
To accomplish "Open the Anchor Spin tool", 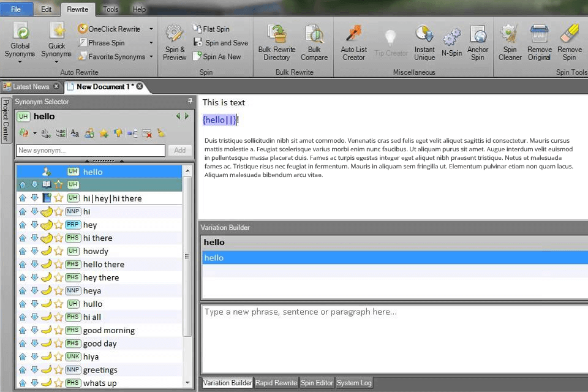I will point(477,42).
